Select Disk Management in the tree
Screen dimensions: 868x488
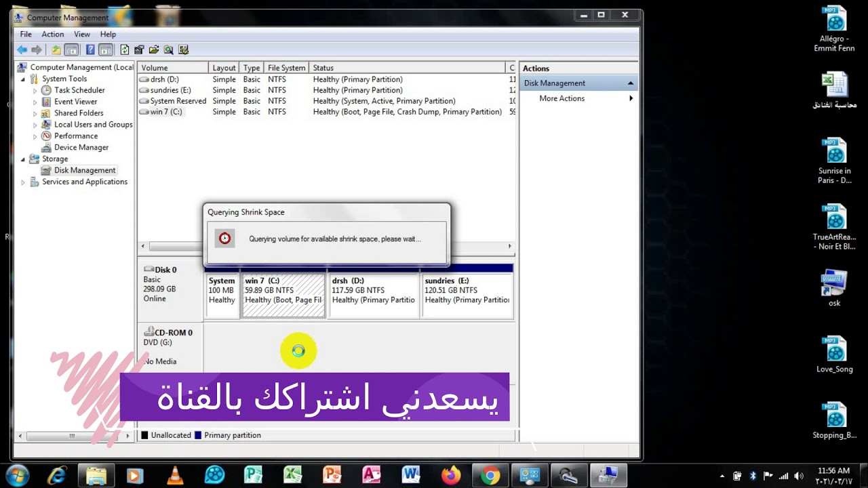tap(84, 170)
